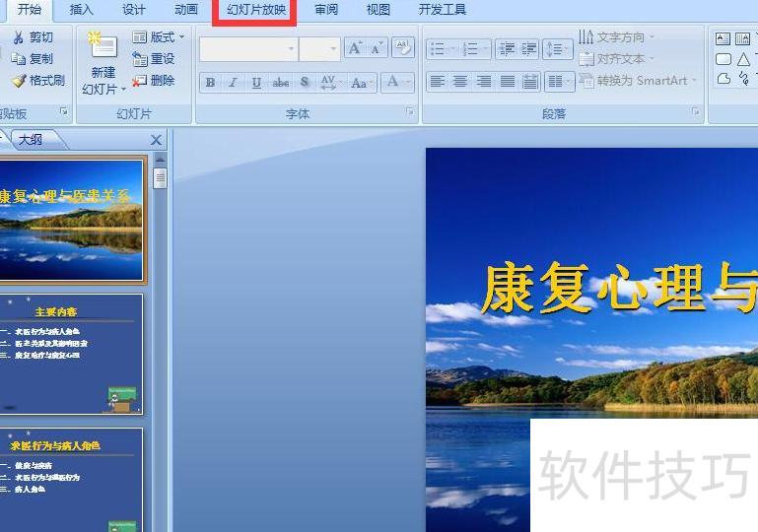
Task: Toggle bold formatting
Action: click(x=210, y=83)
